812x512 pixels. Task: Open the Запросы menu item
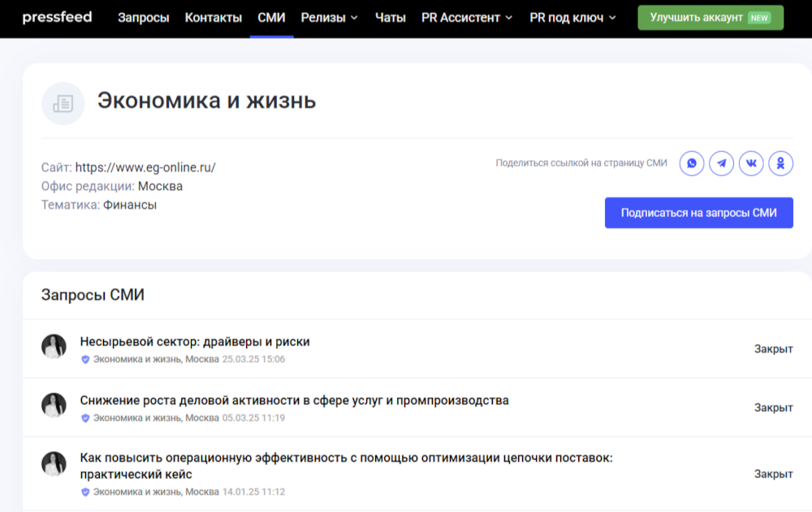point(144,18)
